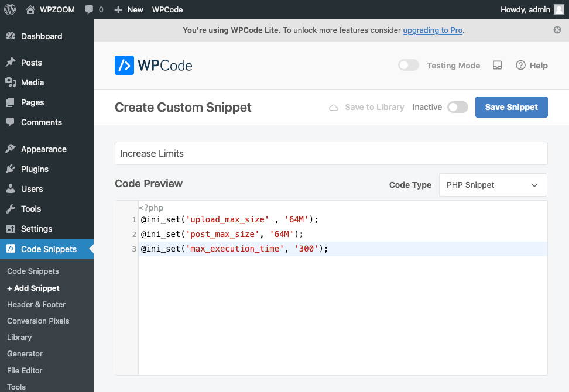
Task: Click the '300' value in code
Action: pyautogui.click(x=306, y=249)
